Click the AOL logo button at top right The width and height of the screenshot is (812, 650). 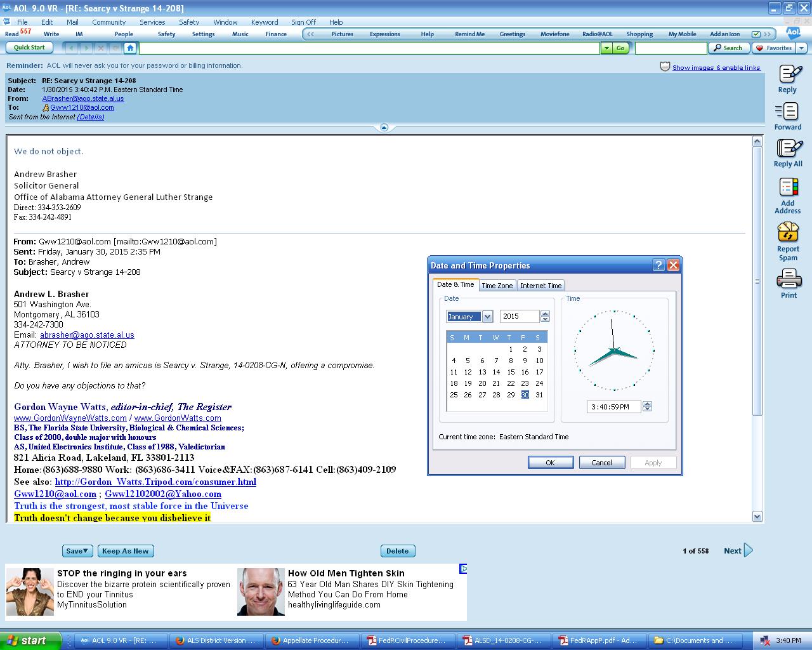click(x=793, y=33)
